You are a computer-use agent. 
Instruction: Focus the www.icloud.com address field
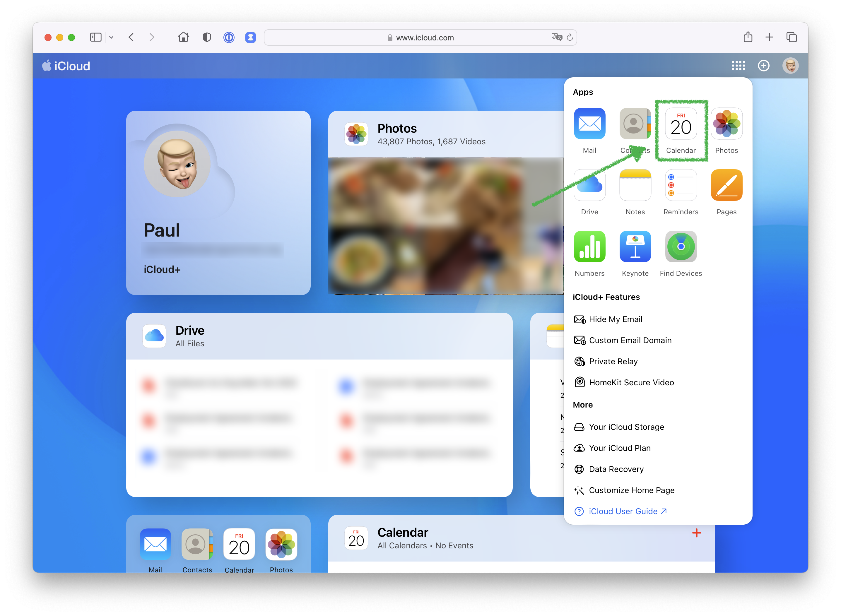click(x=420, y=37)
